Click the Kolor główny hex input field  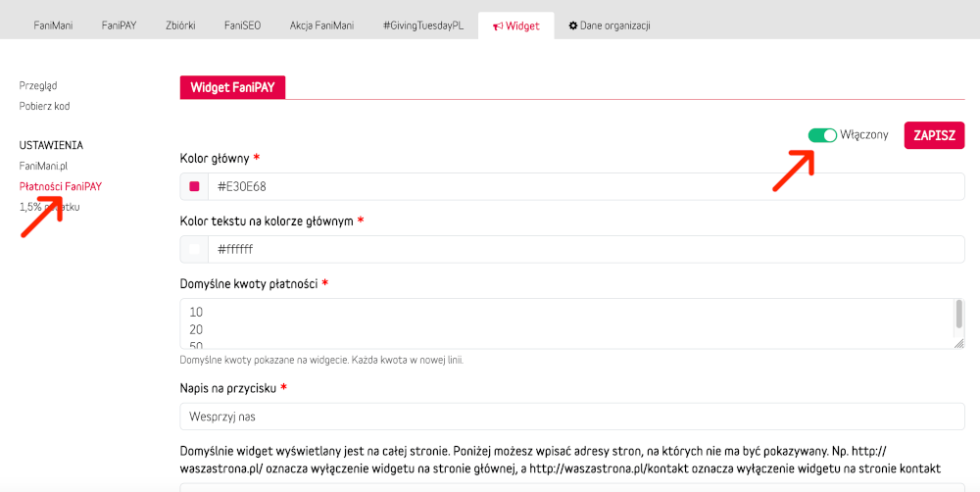click(586, 186)
